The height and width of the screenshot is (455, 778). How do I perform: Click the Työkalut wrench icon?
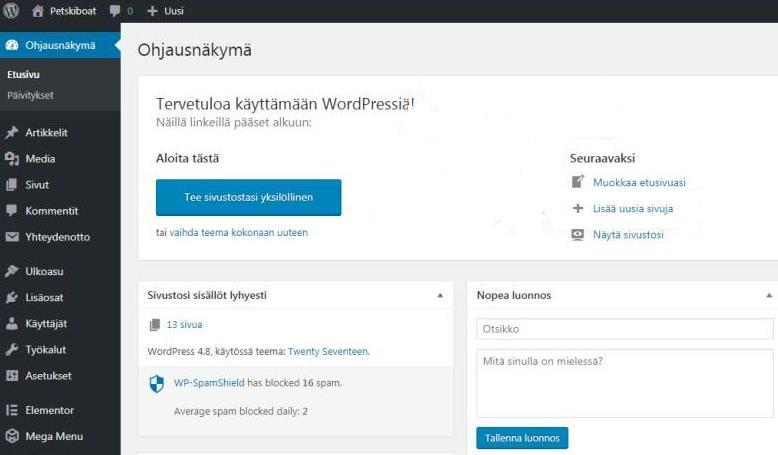click(x=12, y=349)
